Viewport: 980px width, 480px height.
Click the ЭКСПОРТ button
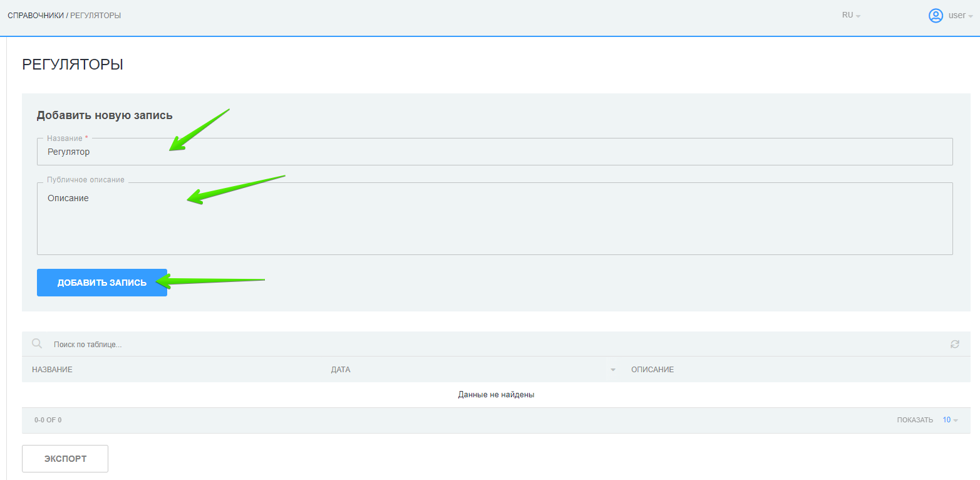[x=65, y=459]
